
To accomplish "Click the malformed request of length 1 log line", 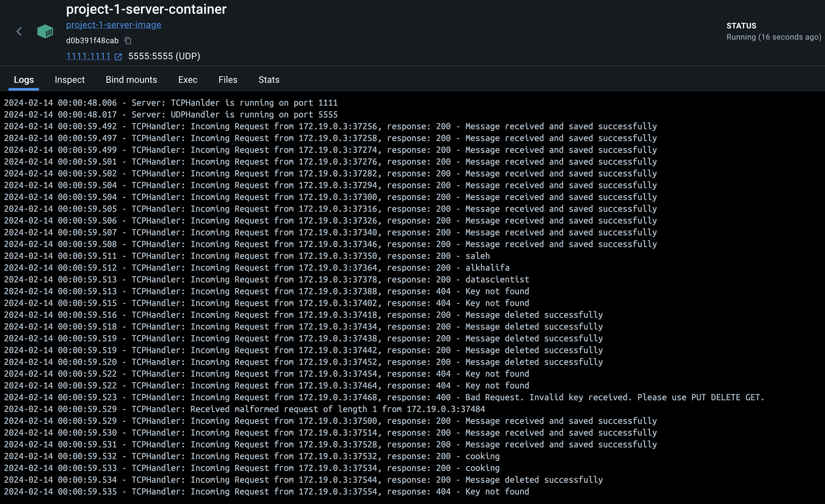I will pos(245,409).
